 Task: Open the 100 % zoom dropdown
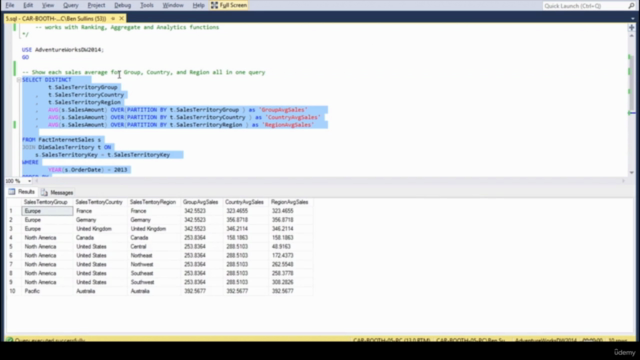29,181
